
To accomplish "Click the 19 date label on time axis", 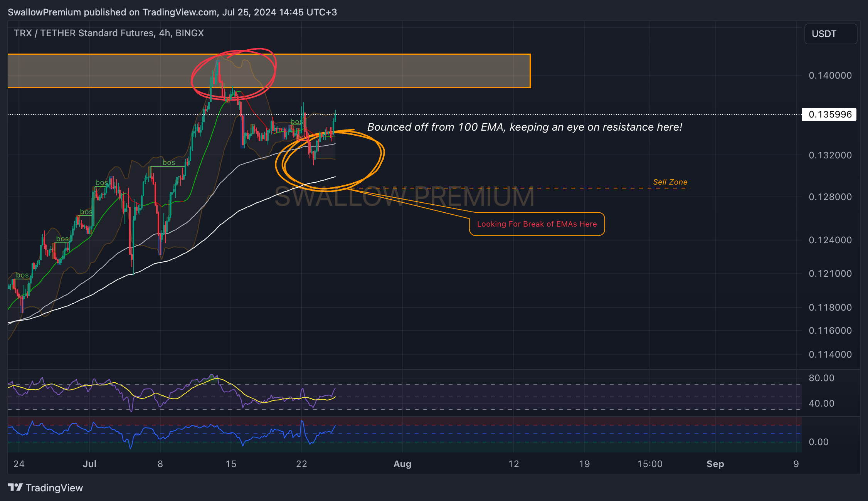I will coord(584,464).
